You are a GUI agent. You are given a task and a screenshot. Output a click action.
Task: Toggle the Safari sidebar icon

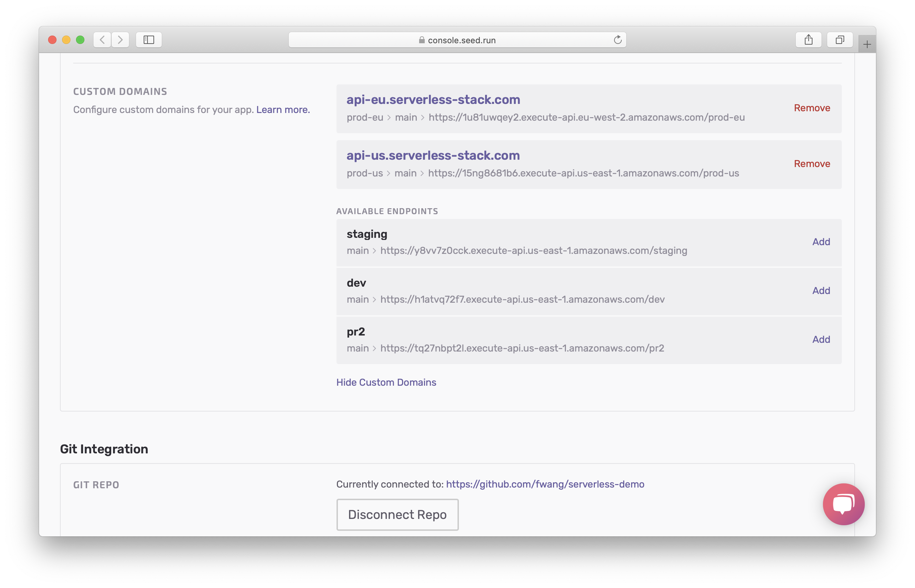pyautogui.click(x=149, y=40)
